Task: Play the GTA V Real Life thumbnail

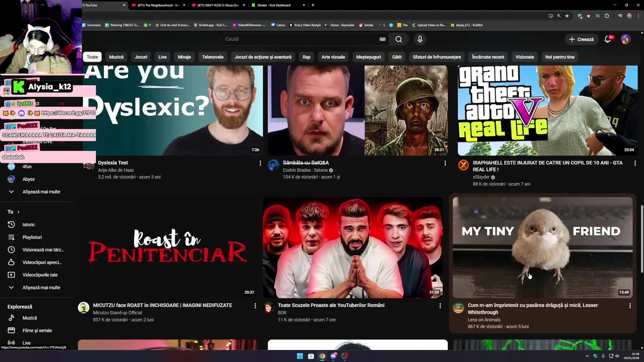Action: coord(547,111)
